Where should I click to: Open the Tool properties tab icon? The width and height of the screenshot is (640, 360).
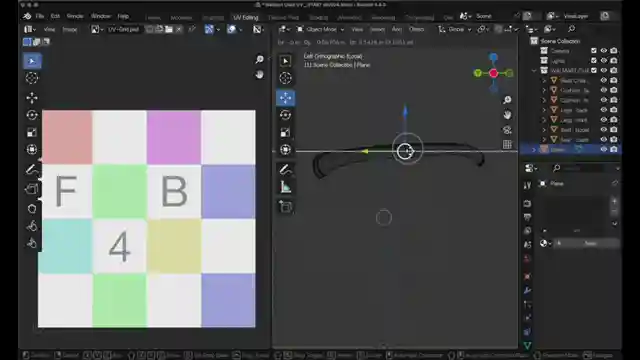(527, 185)
